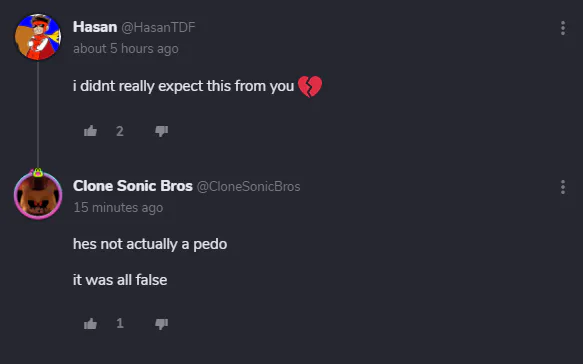The width and height of the screenshot is (583, 364).
Task: Like the Clone Sonic Bros reply
Action: pos(90,323)
